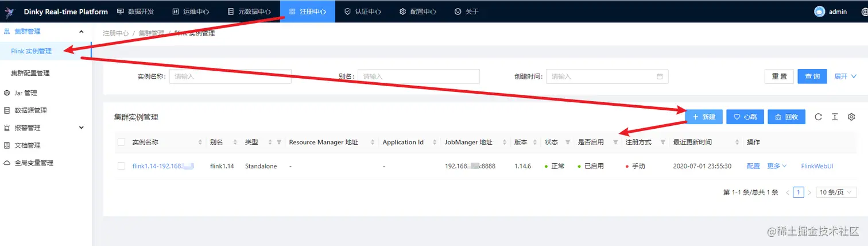Sort by Application Id column
The height and width of the screenshot is (246, 868).
coord(435,142)
